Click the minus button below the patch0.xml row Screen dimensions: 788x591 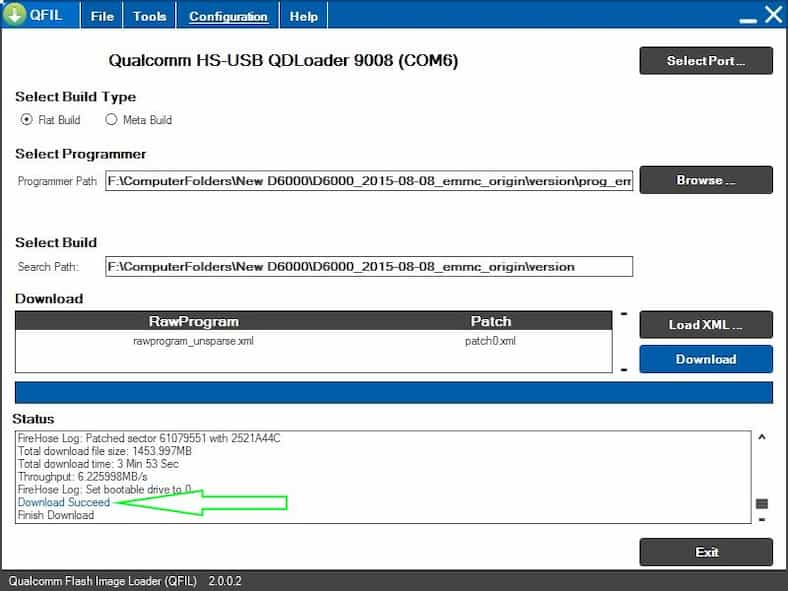click(x=624, y=369)
